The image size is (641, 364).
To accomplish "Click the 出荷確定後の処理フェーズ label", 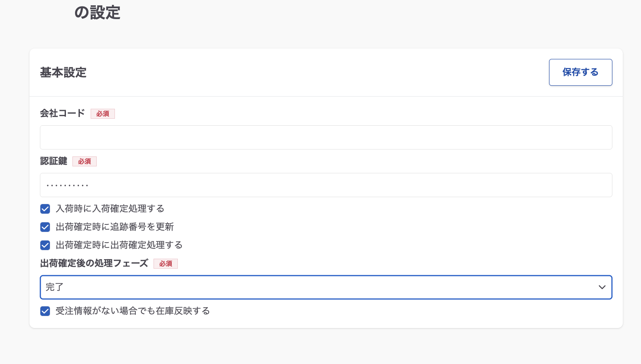I will (x=94, y=263).
